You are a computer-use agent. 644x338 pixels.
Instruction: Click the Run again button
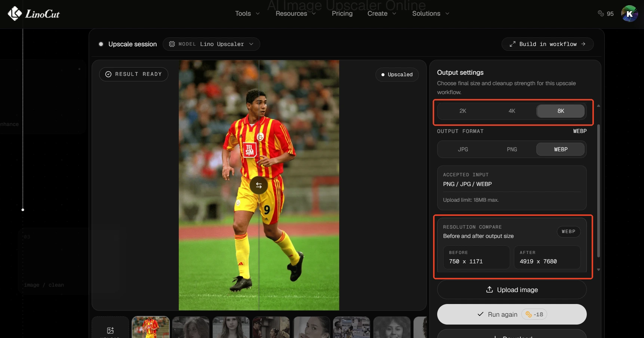click(512, 314)
